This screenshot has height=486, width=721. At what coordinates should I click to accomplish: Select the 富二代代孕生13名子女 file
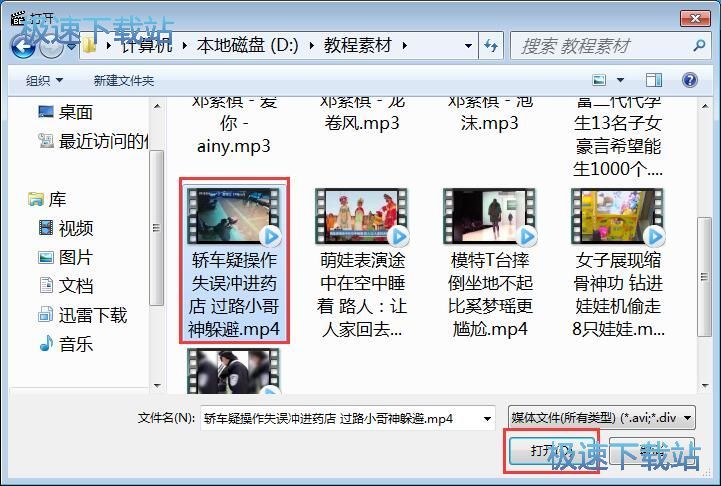pyautogui.click(x=618, y=137)
